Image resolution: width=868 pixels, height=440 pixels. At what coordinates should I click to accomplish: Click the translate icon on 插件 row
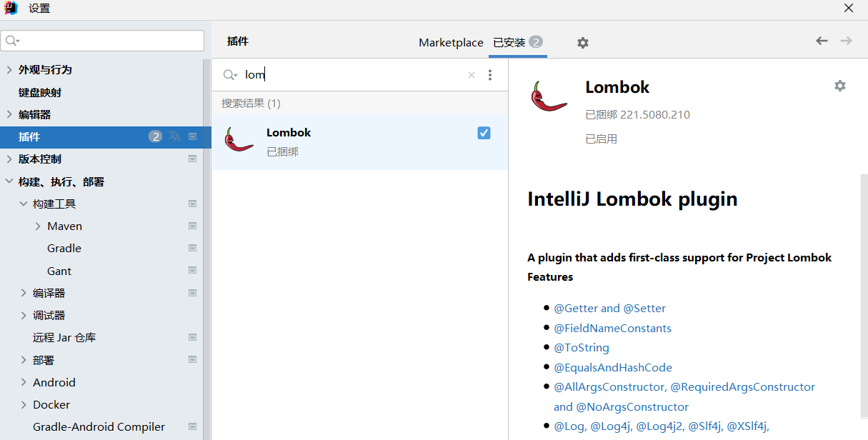pyautogui.click(x=175, y=136)
